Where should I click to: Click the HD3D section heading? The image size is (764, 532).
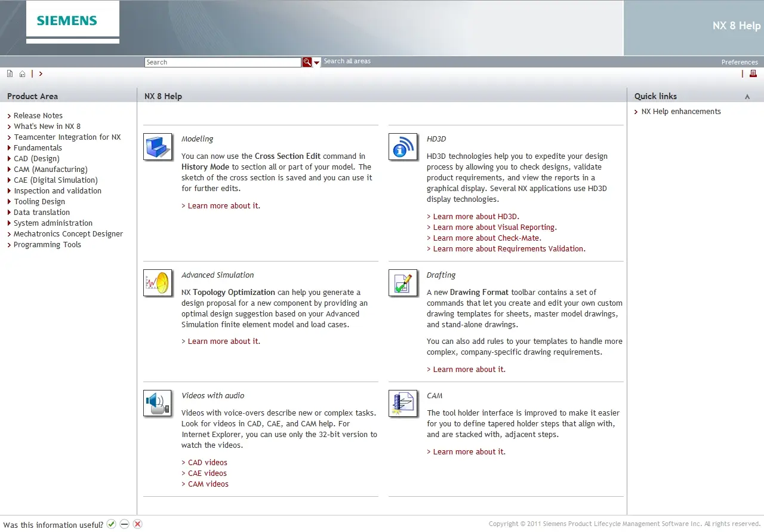point(436,139)
